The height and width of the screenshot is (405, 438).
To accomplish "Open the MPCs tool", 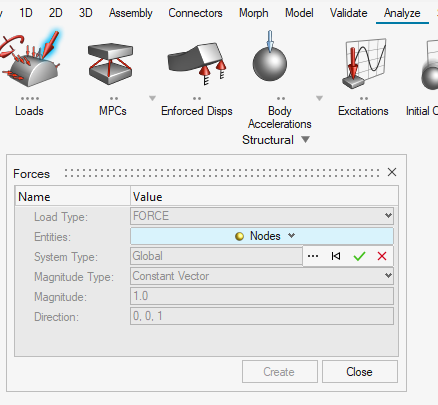I will pos(111,63).
